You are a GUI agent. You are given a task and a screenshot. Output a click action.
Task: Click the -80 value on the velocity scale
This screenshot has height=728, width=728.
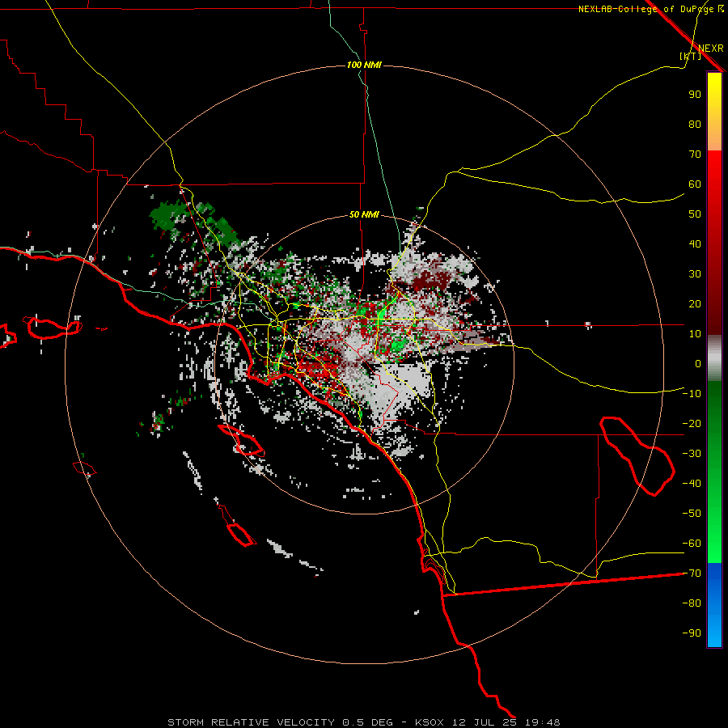point(692,603)
